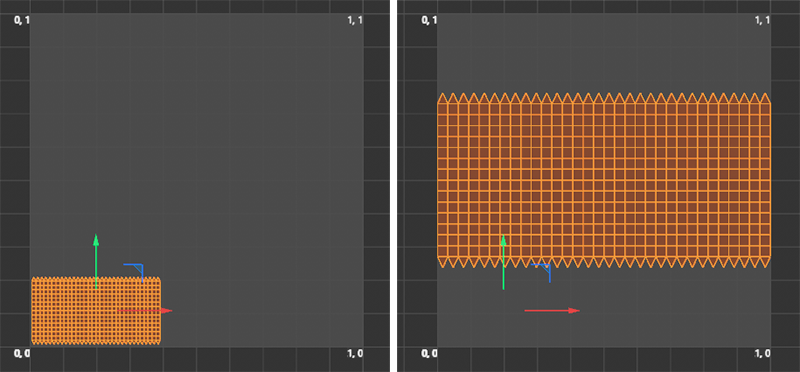
Task: Click the red horizontal arrow in right view
Action: tap(552, 310)
